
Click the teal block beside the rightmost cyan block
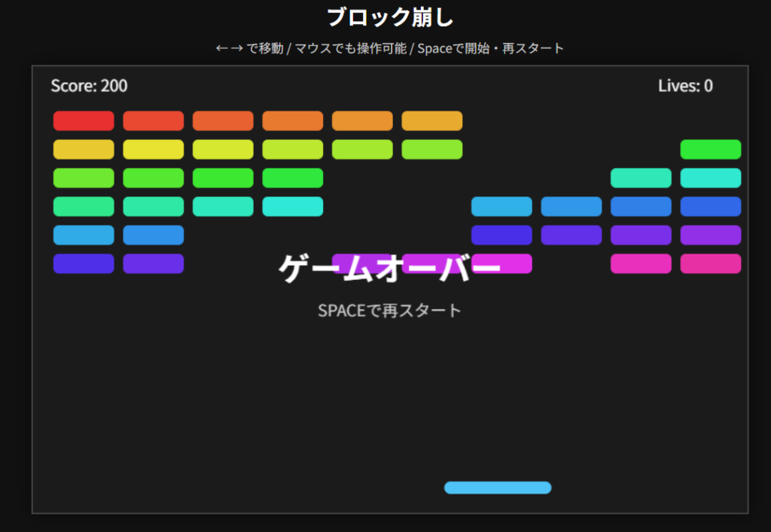[641, 178]
